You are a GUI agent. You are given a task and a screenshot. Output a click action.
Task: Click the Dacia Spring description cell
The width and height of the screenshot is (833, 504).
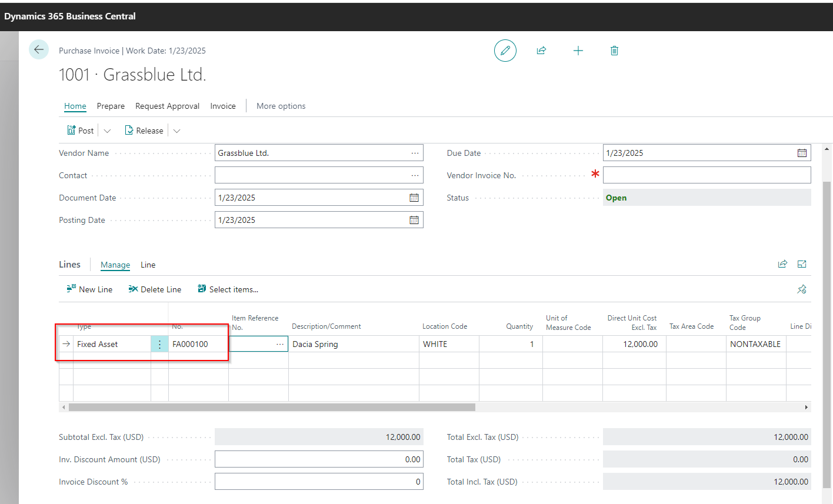click(354, 344)
